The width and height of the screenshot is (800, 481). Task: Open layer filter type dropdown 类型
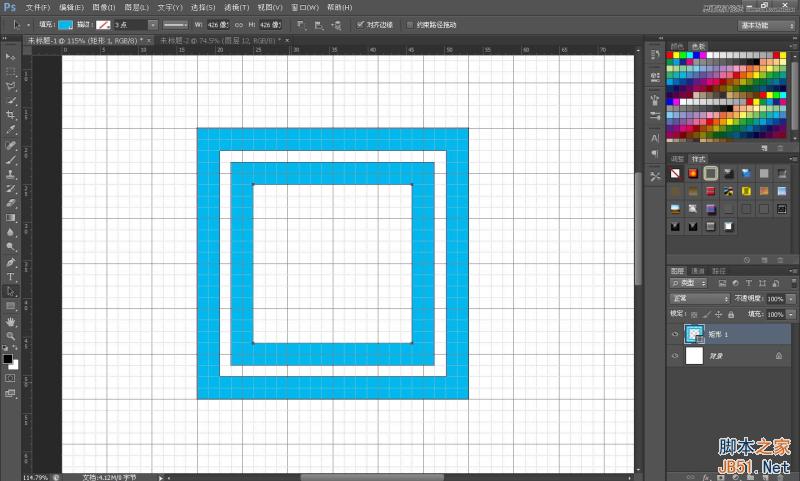pos(689,283)
